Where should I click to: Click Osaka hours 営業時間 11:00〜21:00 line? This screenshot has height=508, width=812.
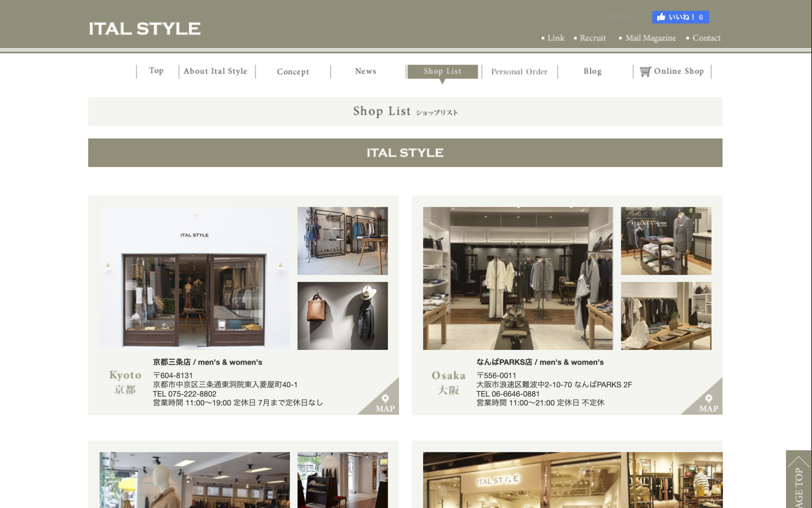[x=540, y=403]
